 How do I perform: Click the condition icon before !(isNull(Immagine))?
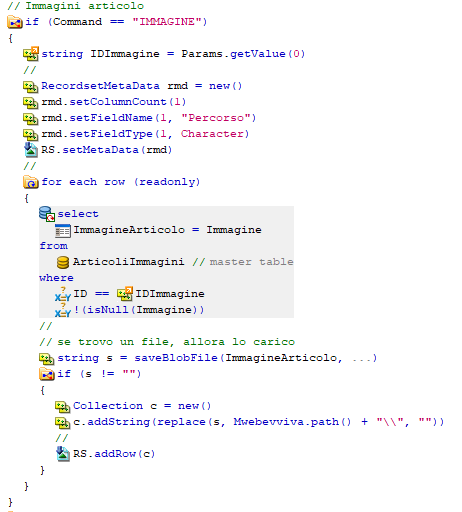(63, 310)
